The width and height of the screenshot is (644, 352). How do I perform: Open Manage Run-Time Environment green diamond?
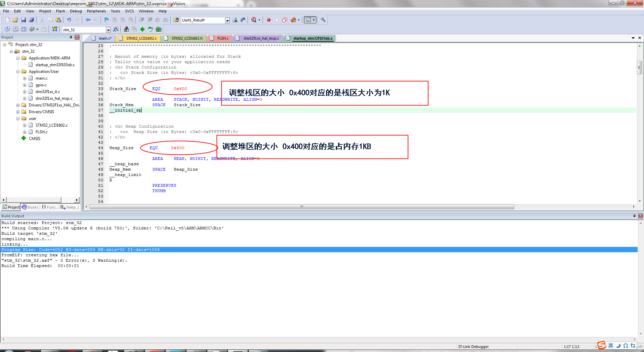click(x=142, y=29)
